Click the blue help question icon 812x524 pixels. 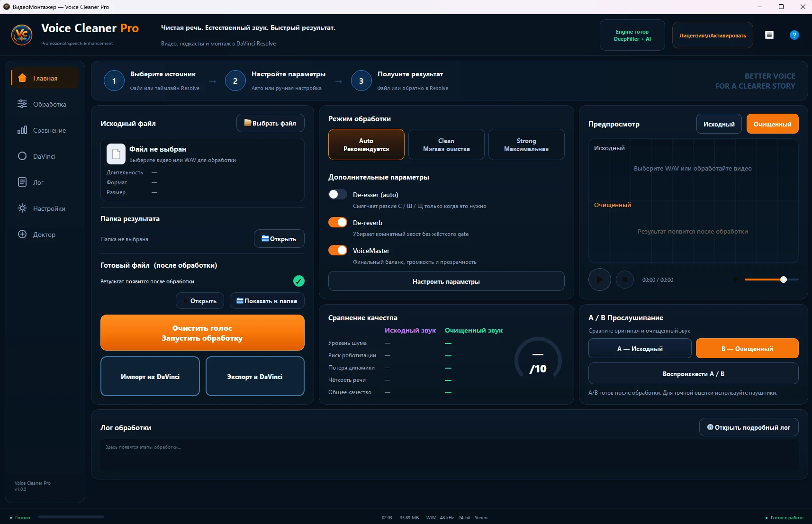(794, 35)
